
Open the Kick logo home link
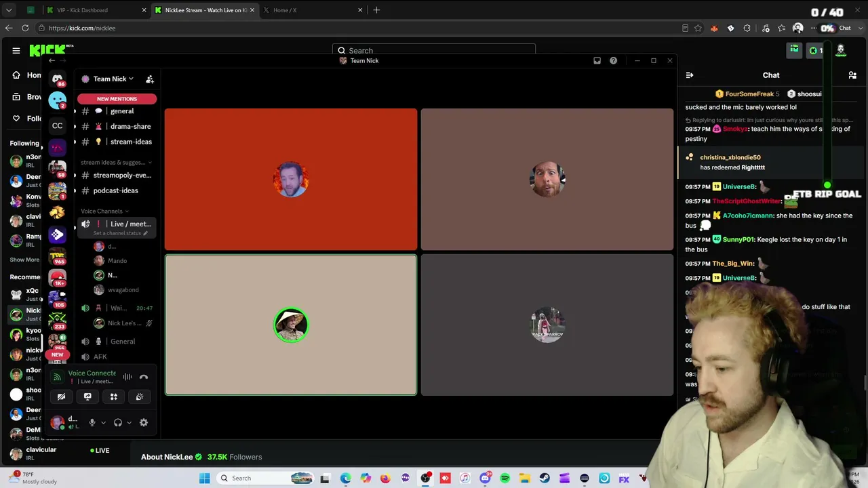click(51, 50)
